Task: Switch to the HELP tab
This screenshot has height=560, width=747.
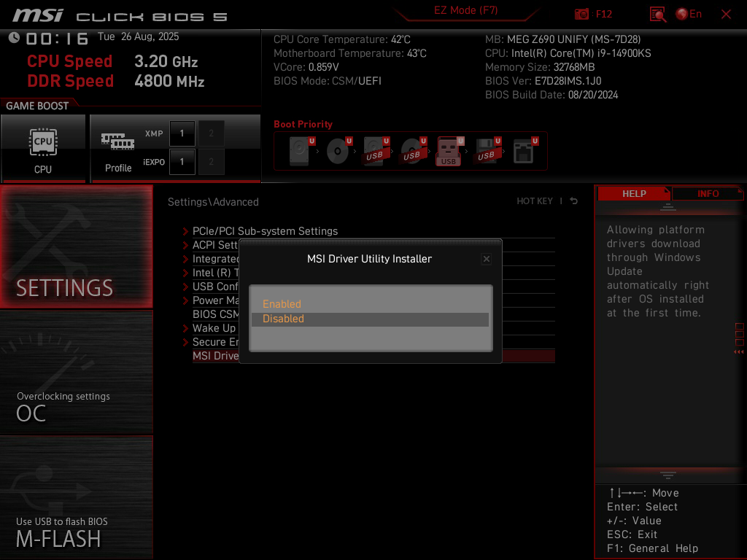Action: (634, 194)
